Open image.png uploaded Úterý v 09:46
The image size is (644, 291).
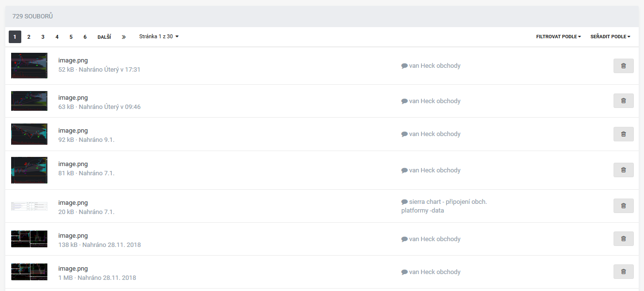click(73, 98)
